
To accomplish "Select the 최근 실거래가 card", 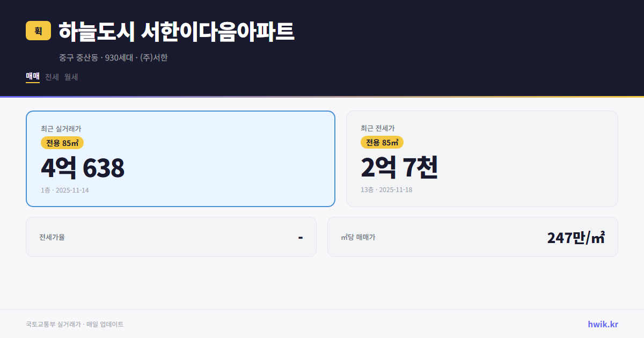I will click(180, 158).
